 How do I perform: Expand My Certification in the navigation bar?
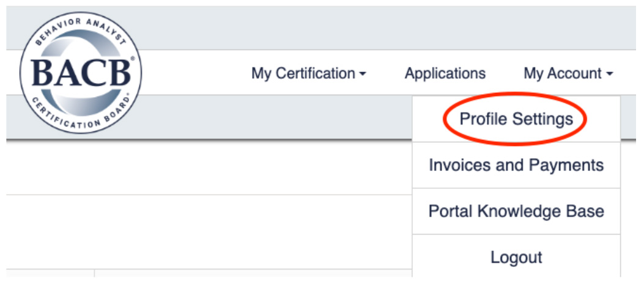coord(308,73)
